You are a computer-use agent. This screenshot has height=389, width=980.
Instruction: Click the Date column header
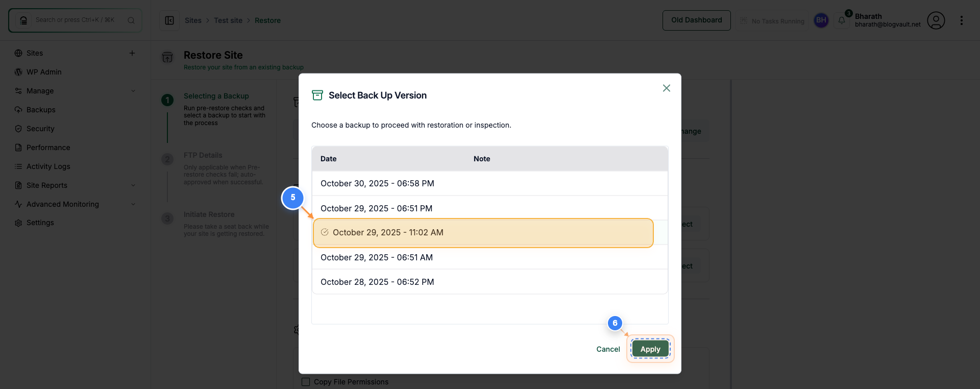(x=329, y=159)
